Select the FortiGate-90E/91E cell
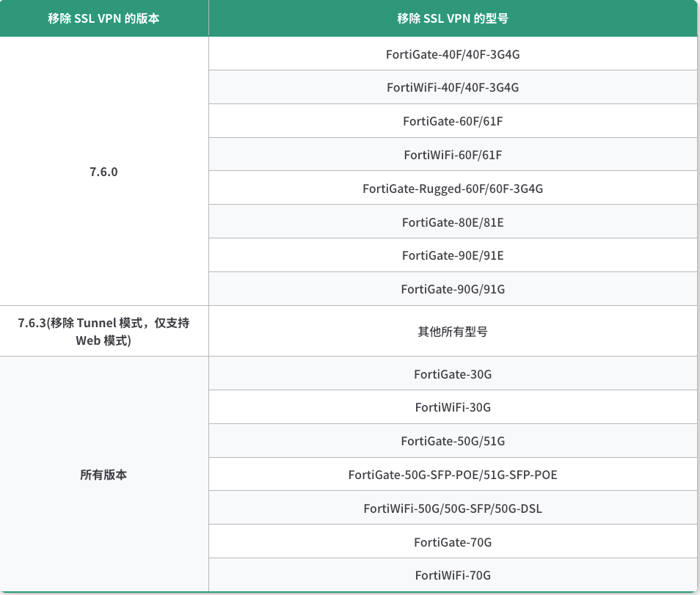The height and width of the screenshot is (595, 700). 453,255
